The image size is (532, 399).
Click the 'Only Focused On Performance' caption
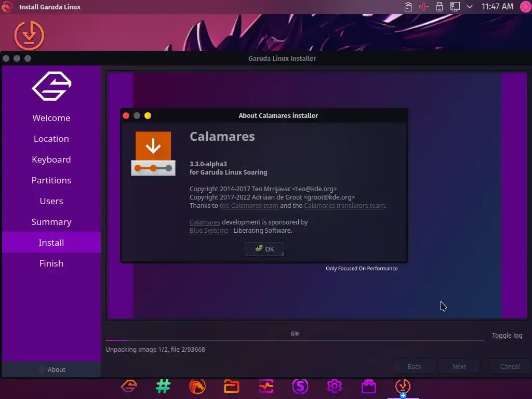362,269
